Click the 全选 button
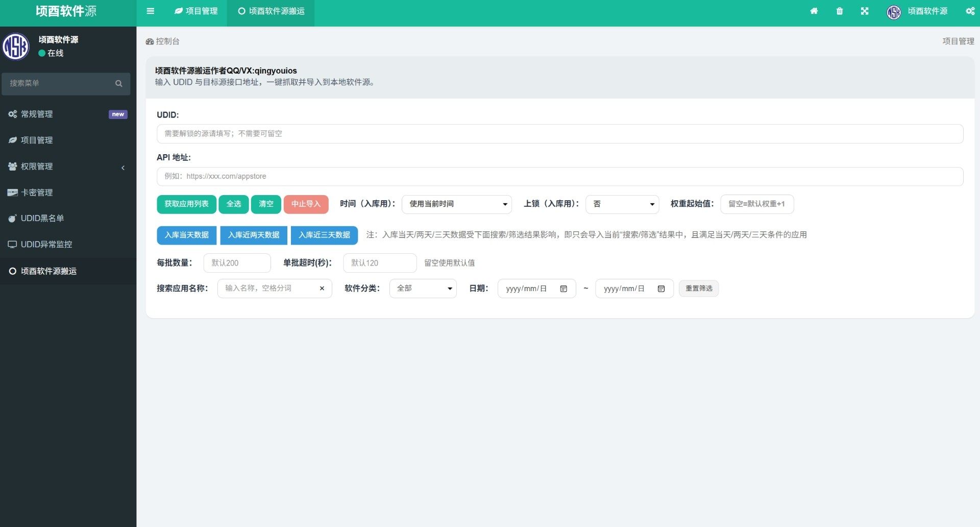Image resolution: width=980 pixels, height=527 pixels. tap(234, 204)
